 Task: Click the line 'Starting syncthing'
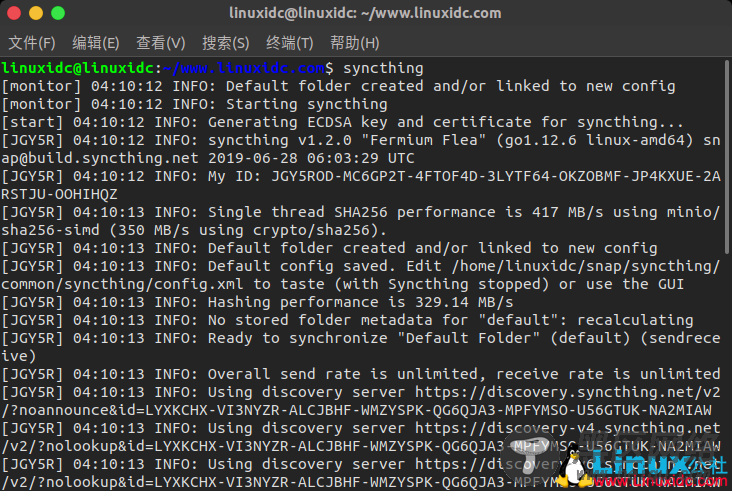(307, 104)
